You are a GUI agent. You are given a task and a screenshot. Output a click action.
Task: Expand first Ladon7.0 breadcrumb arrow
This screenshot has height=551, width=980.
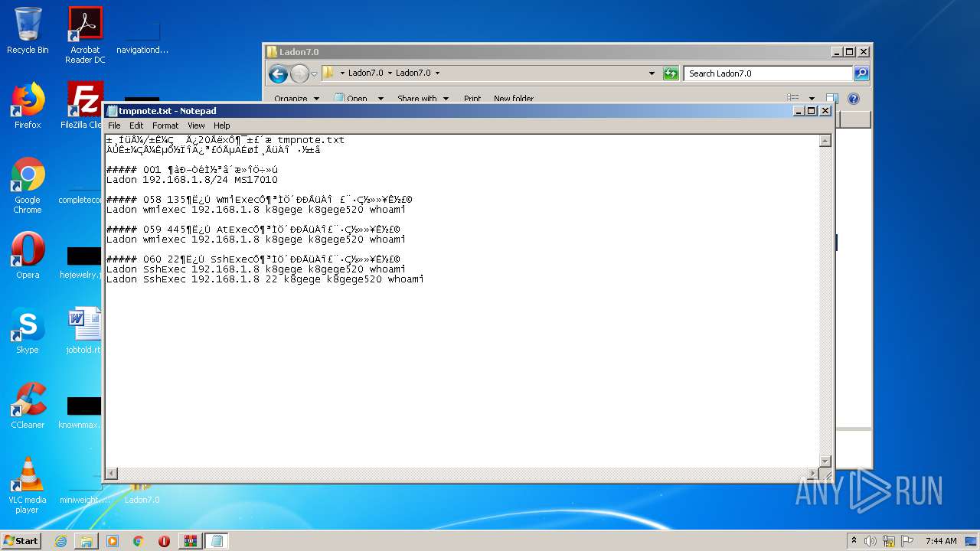(x=390, y=73)
